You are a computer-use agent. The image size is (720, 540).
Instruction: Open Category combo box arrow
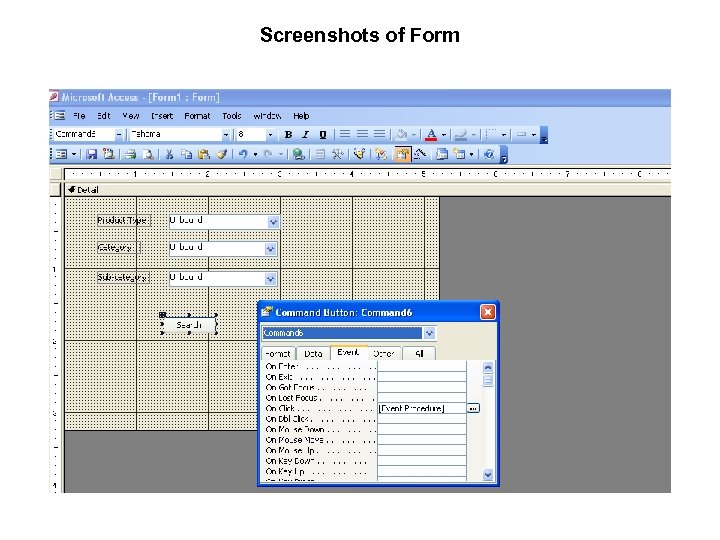[270, 249]
